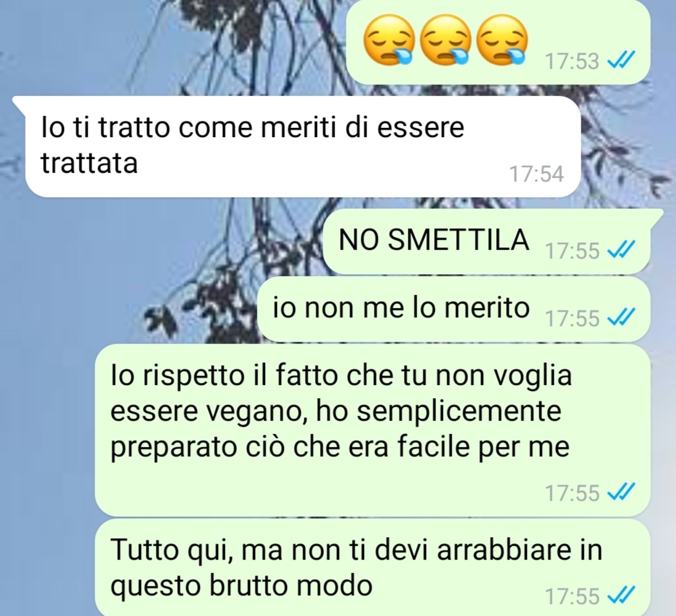Tap read receipt ticks on emoji message
Screen dimensions: 676x616
click(621, 59)
